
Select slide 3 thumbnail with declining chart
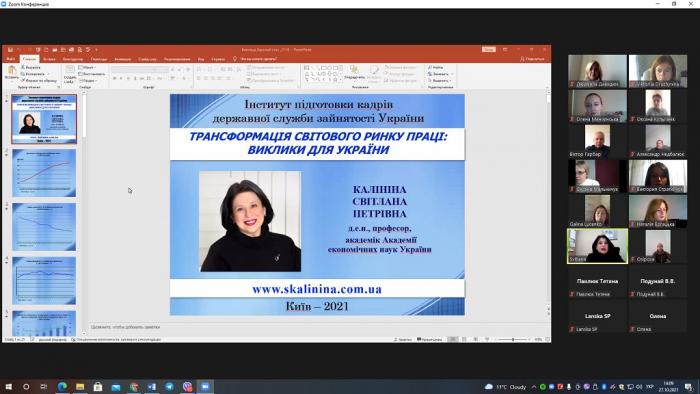click(44, 227)
